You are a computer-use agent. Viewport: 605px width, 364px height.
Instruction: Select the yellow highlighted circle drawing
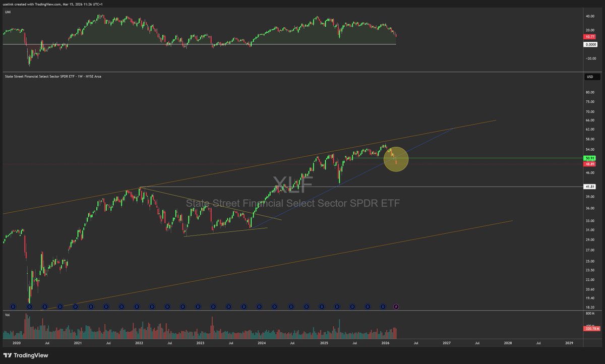(x=396, y=159)
